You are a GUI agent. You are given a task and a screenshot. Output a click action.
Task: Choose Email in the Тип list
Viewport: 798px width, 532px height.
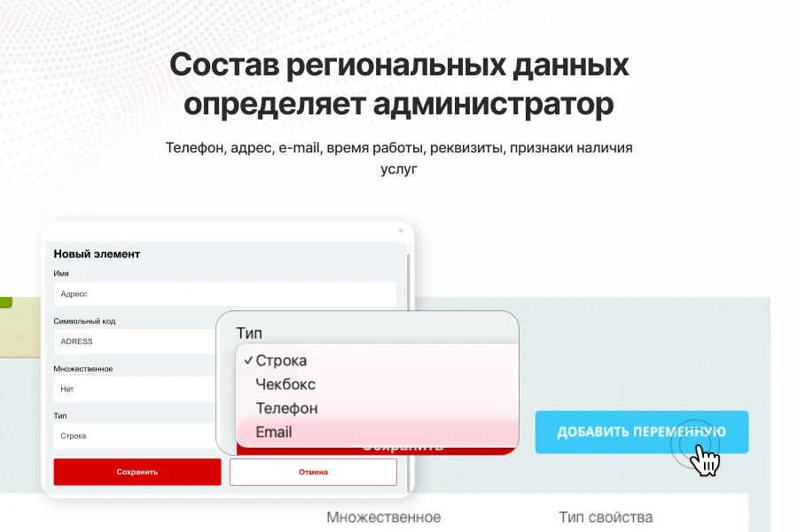click(x=377, y=432)
